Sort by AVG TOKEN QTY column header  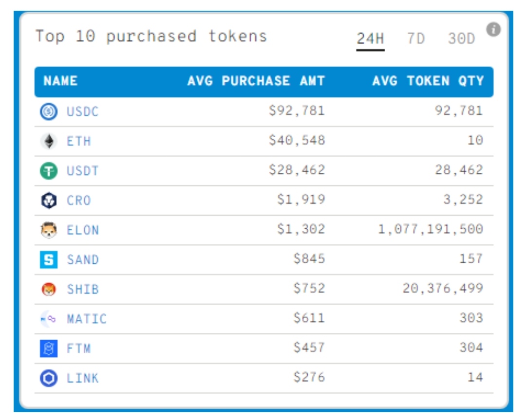click(428, 81)
